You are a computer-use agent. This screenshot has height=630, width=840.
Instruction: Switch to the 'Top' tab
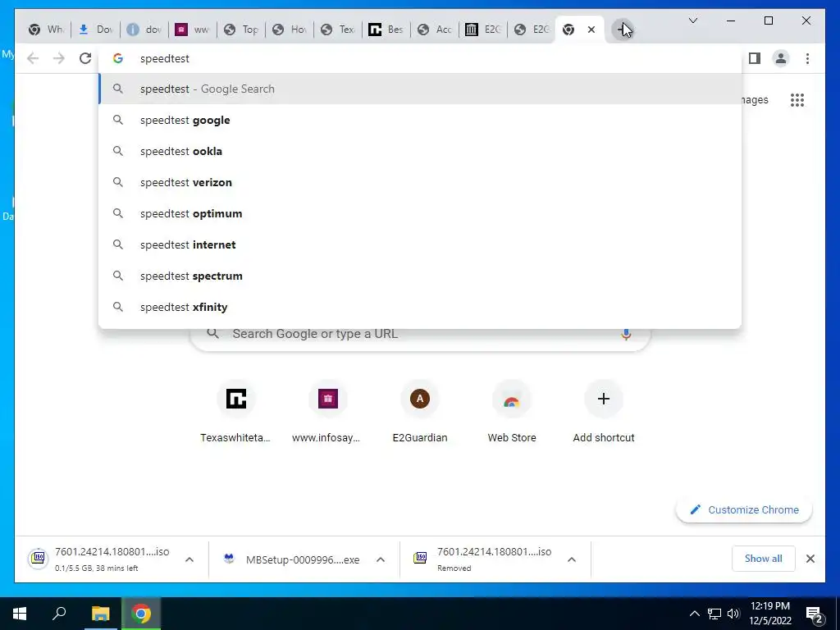240,30
